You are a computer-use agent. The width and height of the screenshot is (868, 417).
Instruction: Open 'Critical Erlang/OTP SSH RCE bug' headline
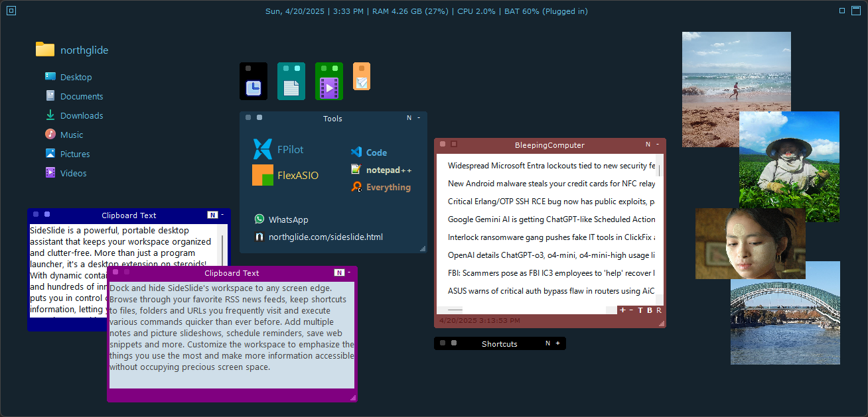[x=551, y=201]
